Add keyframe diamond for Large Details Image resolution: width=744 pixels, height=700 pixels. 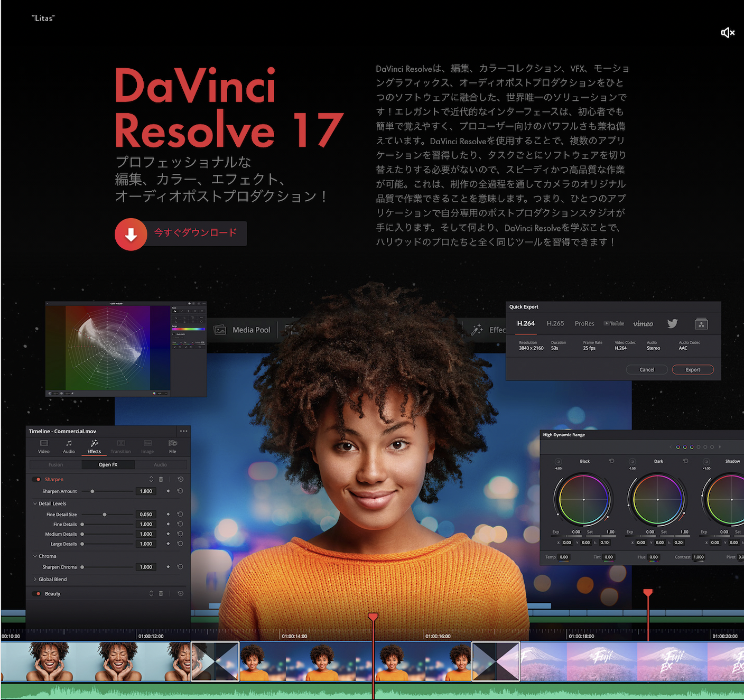(168, 544)
